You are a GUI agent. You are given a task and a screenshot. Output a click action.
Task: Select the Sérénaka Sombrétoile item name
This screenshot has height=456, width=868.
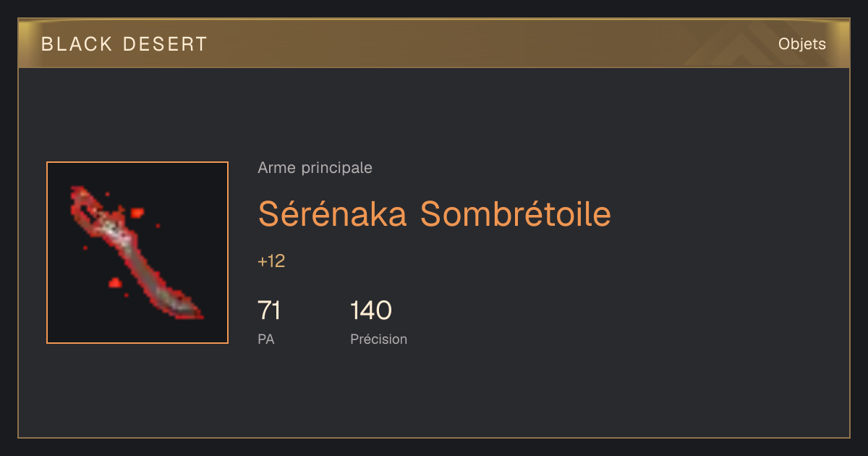pyautogui.click(x=434, y=214)
